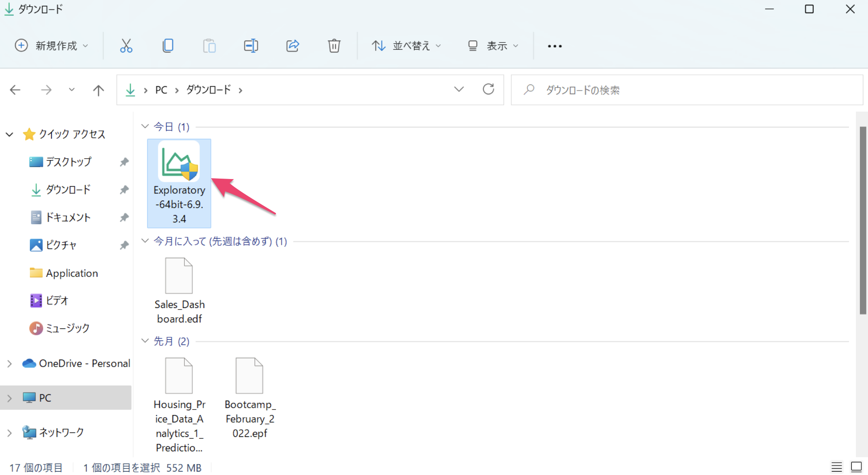Collapse the 今月に入って group
The height and width of the screenshot is (475, 868).
click(145, 241)
